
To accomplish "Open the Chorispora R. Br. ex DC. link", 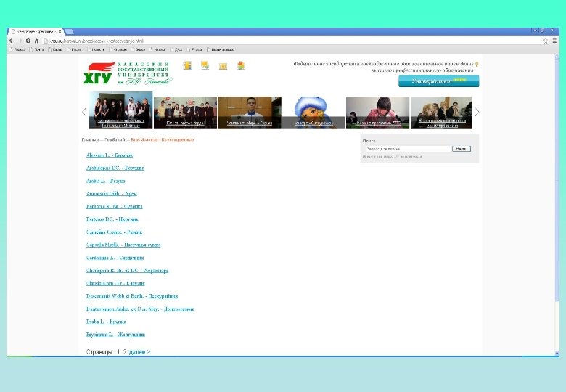I will 128,270.
